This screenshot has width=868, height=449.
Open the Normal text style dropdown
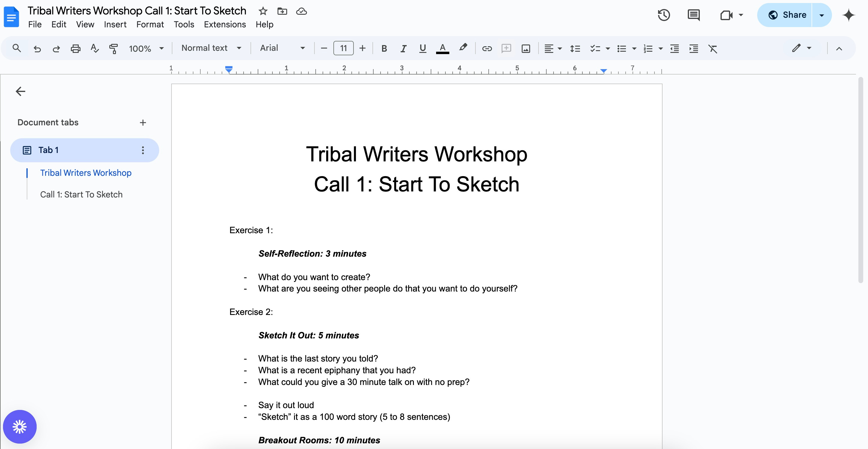coord(211,48)
